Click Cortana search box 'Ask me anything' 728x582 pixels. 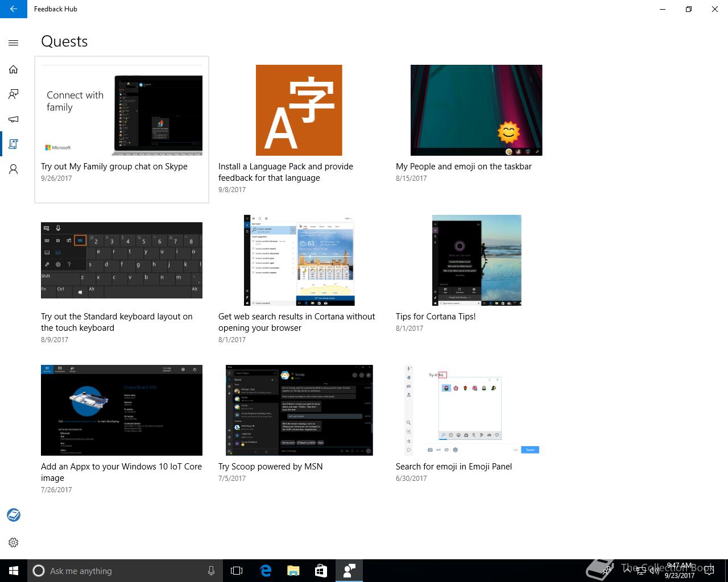[x=125, y=571]
